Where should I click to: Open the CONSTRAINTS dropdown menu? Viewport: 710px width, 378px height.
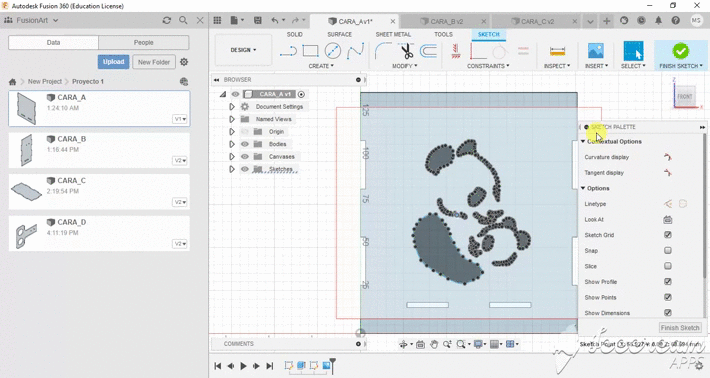[x=488, y=66]
